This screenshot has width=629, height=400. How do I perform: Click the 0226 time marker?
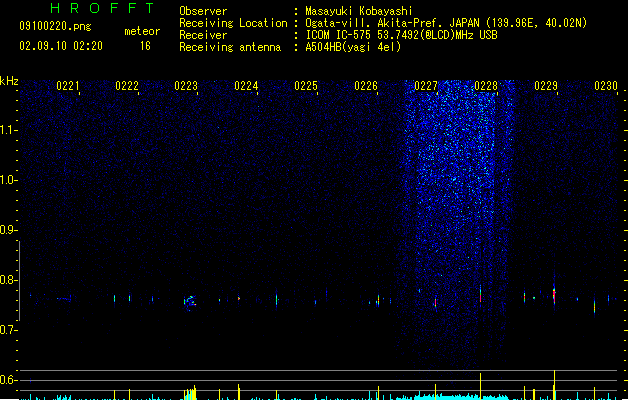coord(366,86)
